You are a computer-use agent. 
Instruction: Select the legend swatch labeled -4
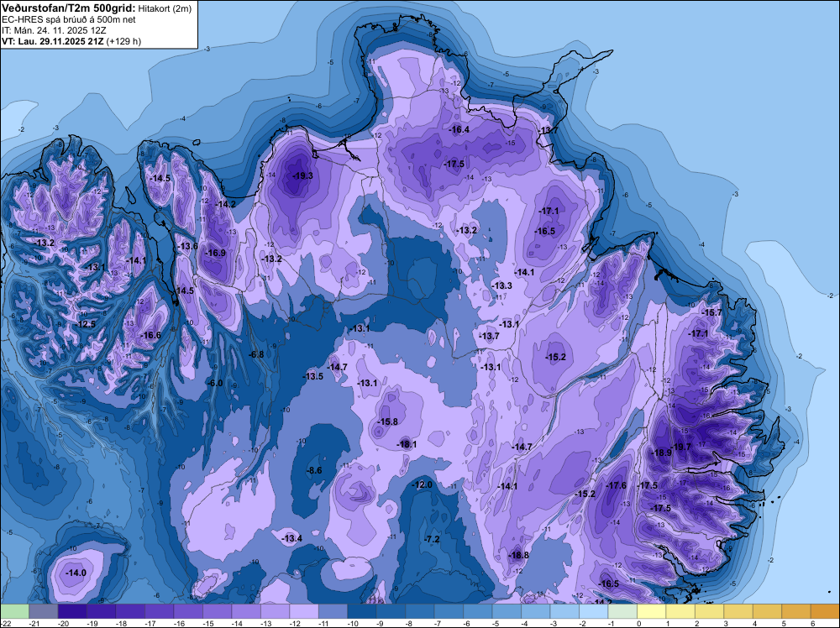535,611
